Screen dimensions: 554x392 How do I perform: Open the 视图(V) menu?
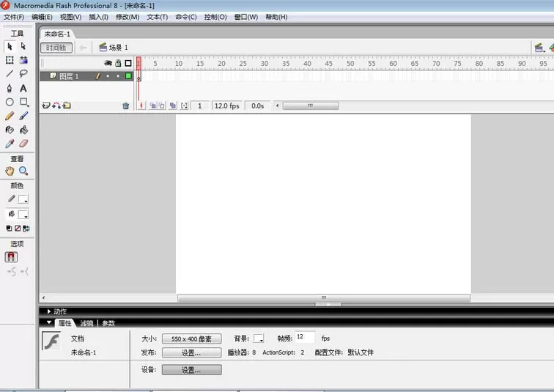coord(70,17)
